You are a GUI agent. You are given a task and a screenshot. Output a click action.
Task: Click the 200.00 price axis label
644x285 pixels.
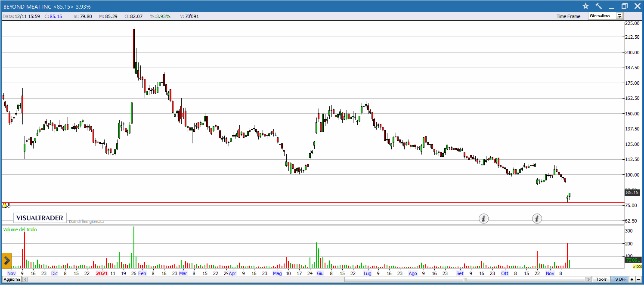coord(632,53)
